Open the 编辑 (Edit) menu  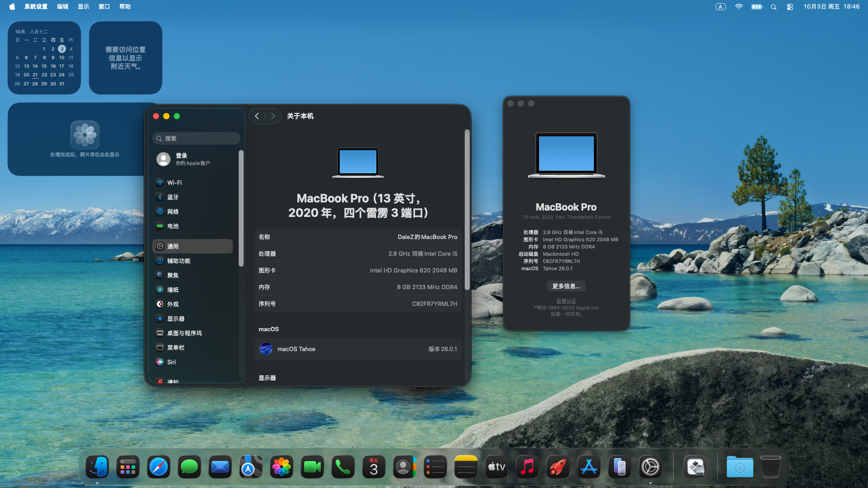[62, 7]
